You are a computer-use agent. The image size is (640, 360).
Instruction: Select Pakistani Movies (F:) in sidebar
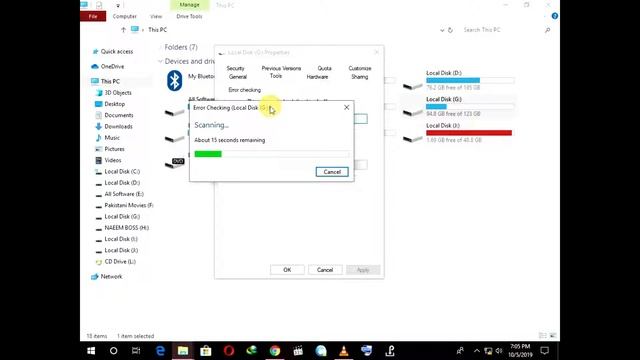(x=129, y=205)
